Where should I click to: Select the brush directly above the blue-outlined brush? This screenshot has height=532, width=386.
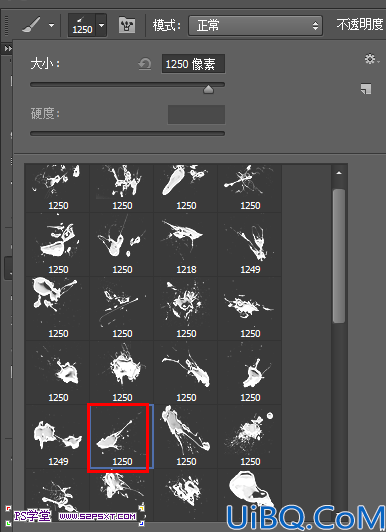point(122,373)
